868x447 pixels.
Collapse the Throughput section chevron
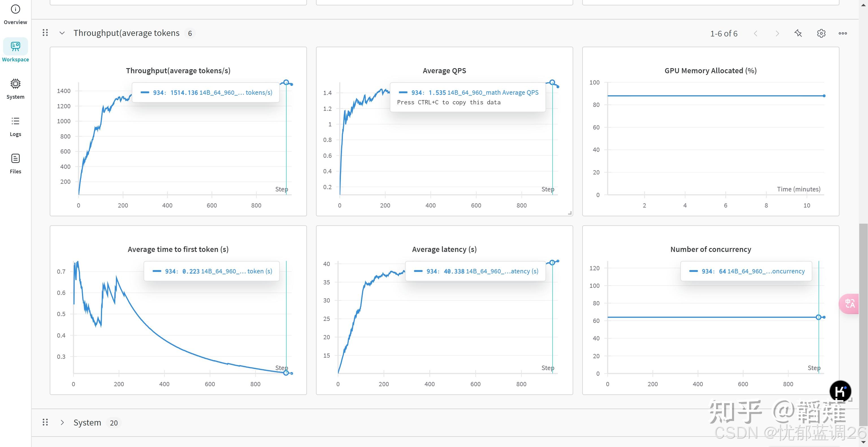[62, 33]
